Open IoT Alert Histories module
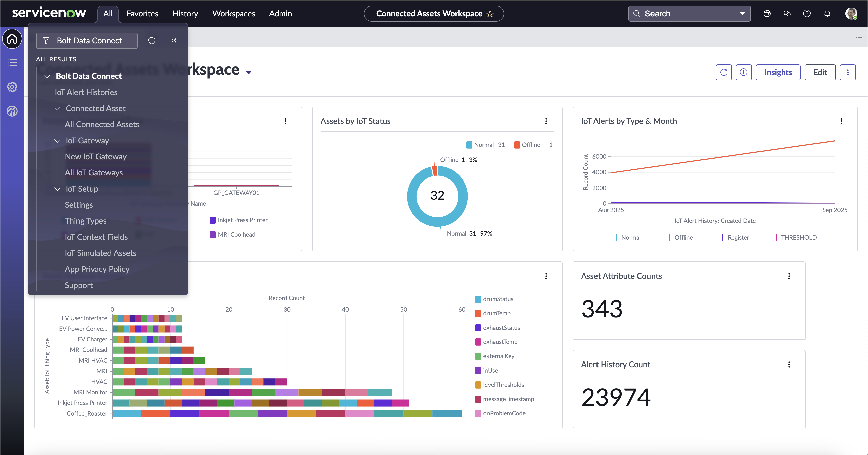This screenshot has width=868, height=455. point(86,92)
